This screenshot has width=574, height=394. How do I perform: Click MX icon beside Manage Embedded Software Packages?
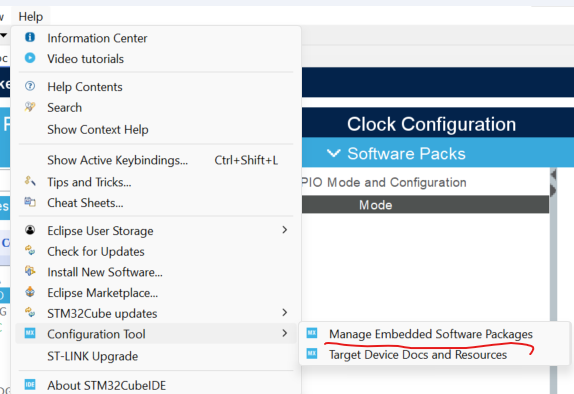(x=312, y=333)
